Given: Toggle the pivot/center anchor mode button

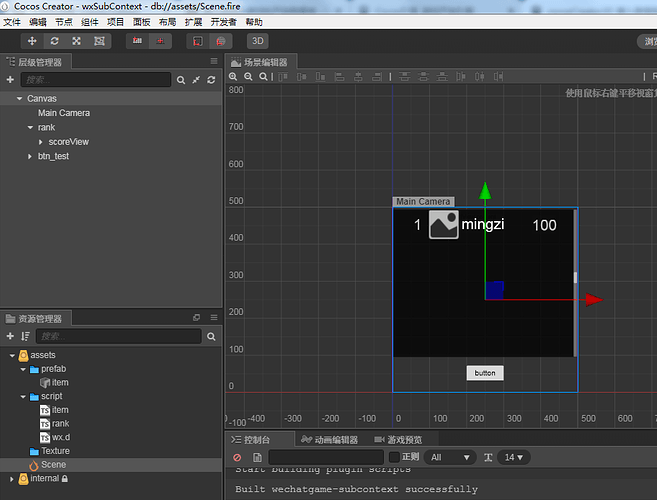Looking at the screenshot, I should tap(138, 41).
